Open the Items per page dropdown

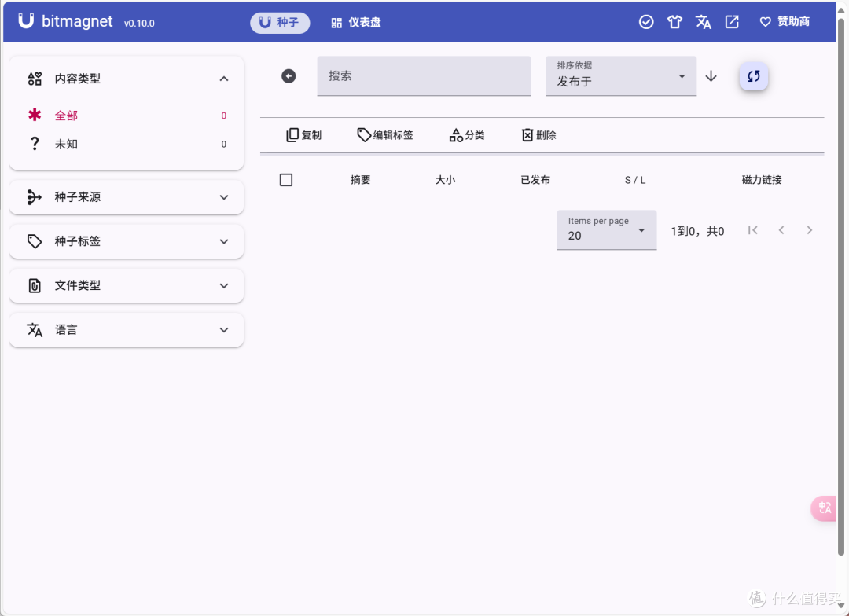(606, 230)
